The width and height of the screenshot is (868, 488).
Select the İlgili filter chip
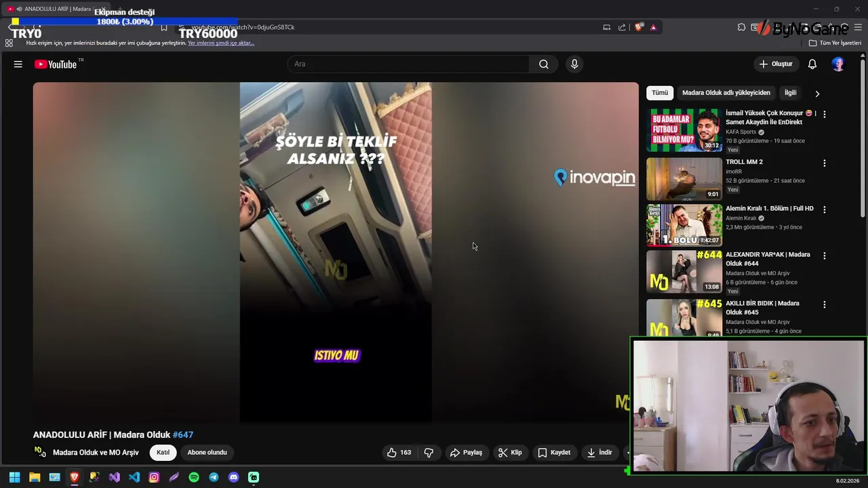pyautogui.click(x=791, y=93)
